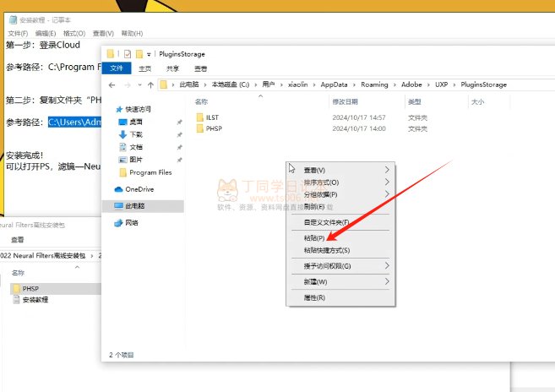Sort by the 修改日期 date column header
The width and height of the screenshot is (555, 392).
347,101
